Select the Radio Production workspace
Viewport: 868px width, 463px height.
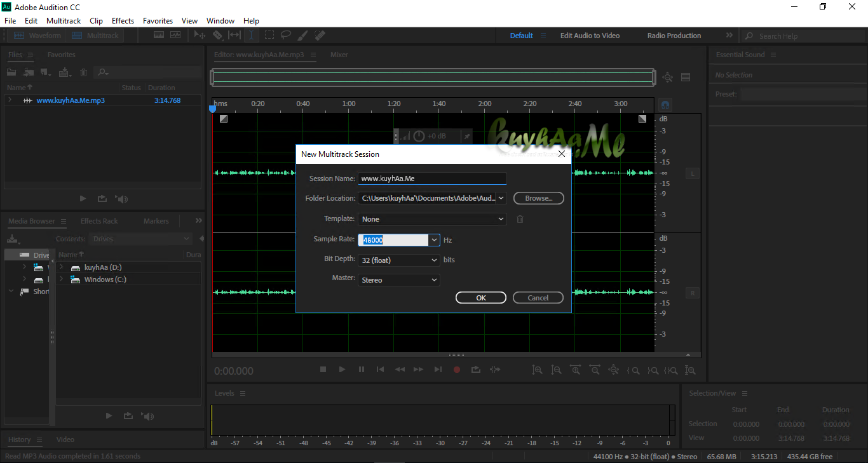(x=674, y=36)
